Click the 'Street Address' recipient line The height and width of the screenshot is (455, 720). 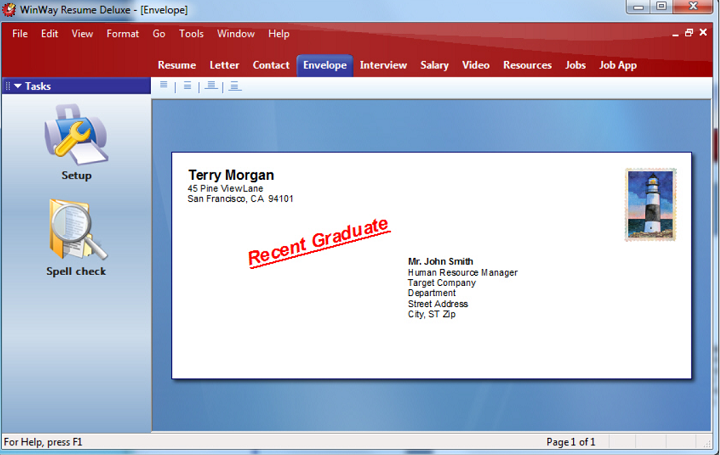click(x=438, y=303)
